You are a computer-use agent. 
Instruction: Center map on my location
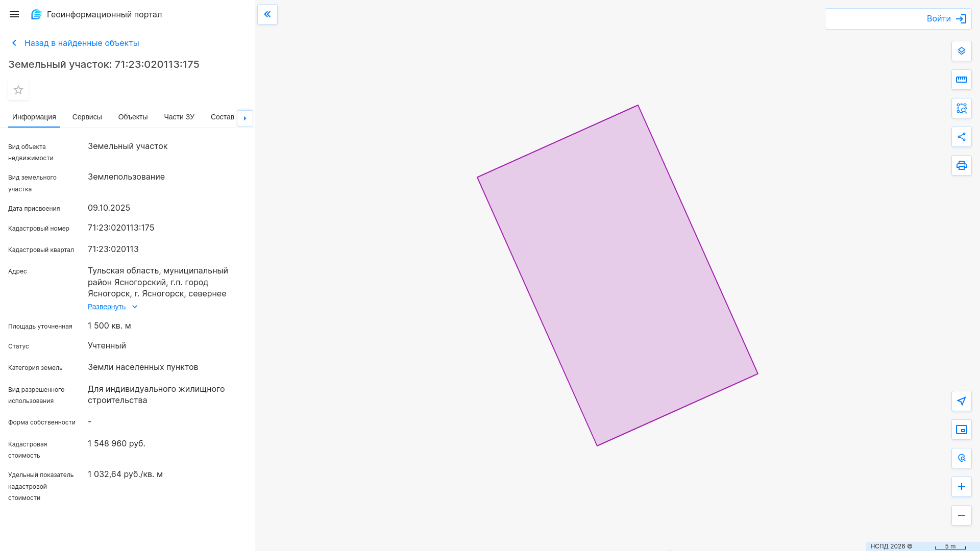point(961,401)
